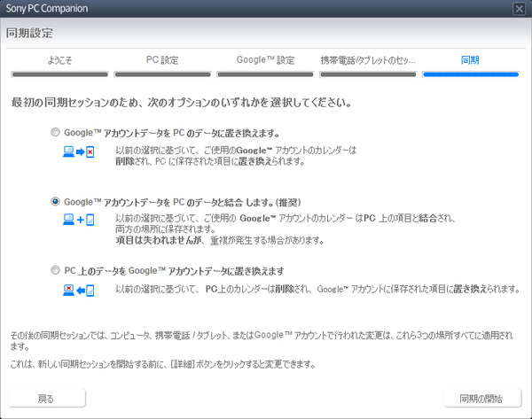Screen dimensions: 532x419
Task: Select merge Google account data with PC (推奨)
Action: pyautogui.click(x=55, y=202)
